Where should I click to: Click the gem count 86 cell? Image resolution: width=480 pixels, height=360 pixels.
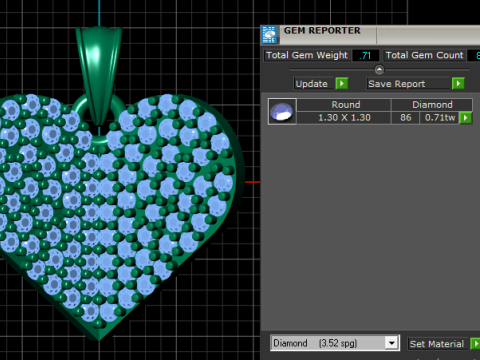coord(405,118)
